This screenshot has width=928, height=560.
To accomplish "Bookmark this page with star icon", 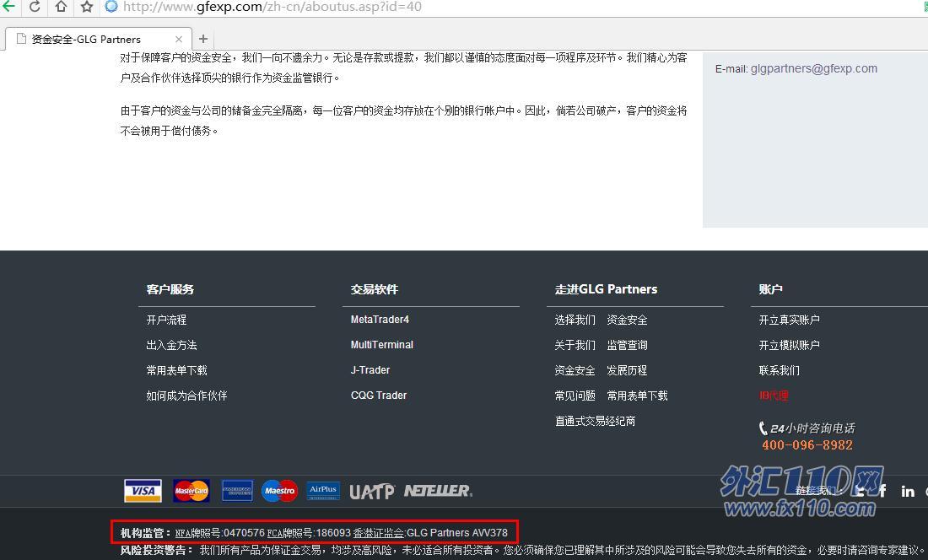I will tap(87, 7).
